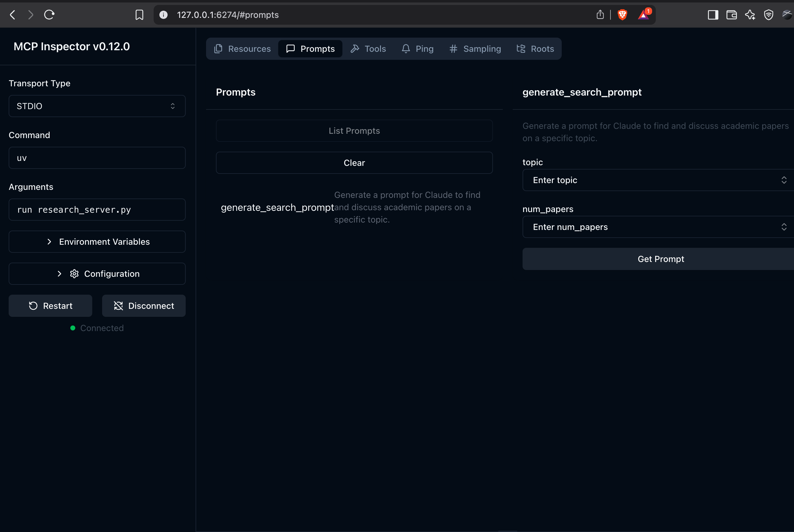Click the Connected status text
Image resolution: width=794 pixels, height=532 pixels.
pyautogui.click(x=102, y=328)
